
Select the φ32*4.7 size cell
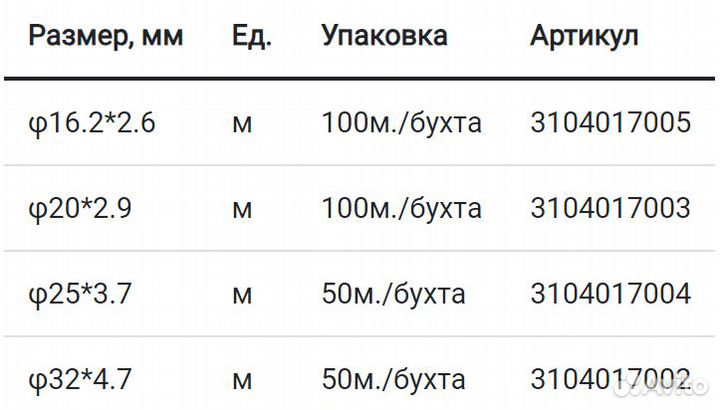[80, 380]
